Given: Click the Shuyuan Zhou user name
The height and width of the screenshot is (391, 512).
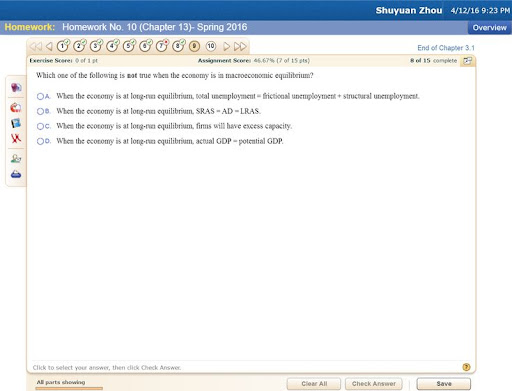Looking at the screenshot, I should [x=409, y=11].
